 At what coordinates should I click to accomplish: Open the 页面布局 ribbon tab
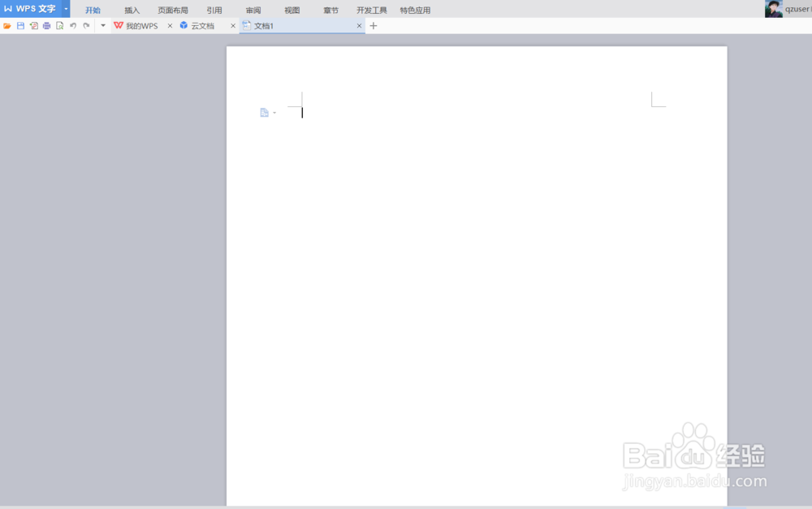point(173,11)
